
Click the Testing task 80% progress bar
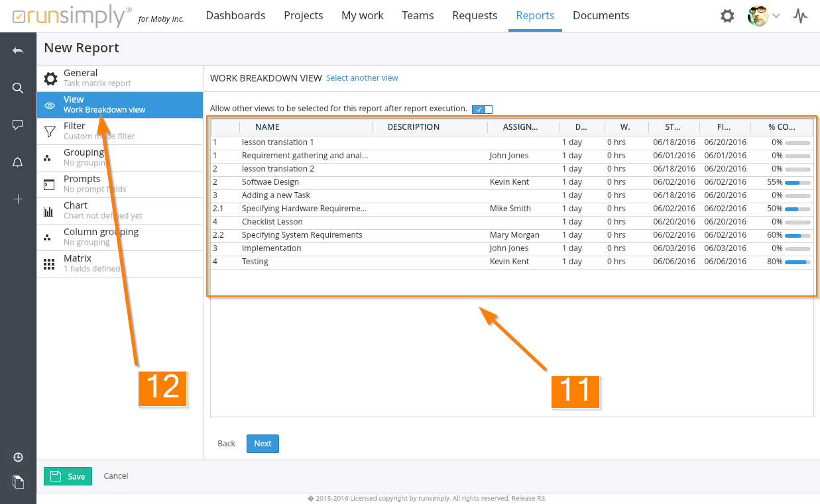[797, 262]
